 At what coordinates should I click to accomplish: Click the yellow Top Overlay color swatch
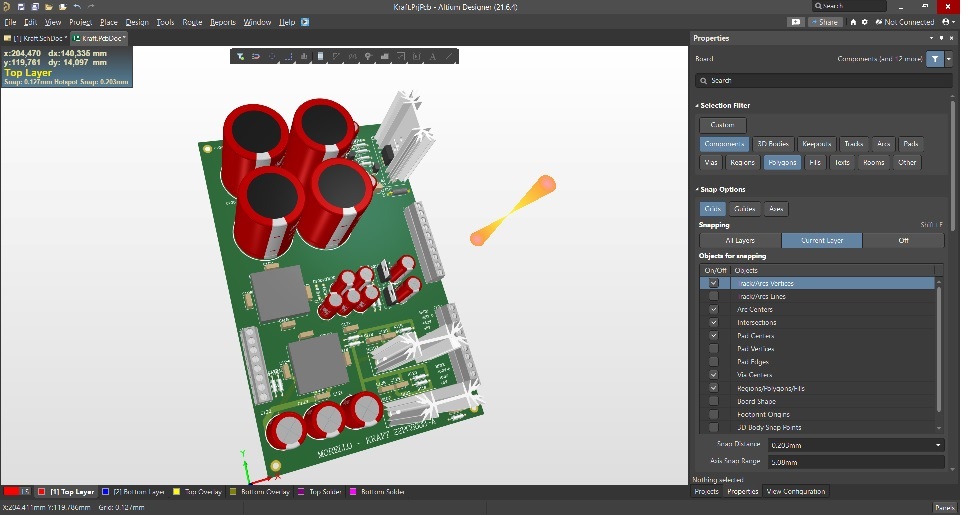[x=177, y=493]
